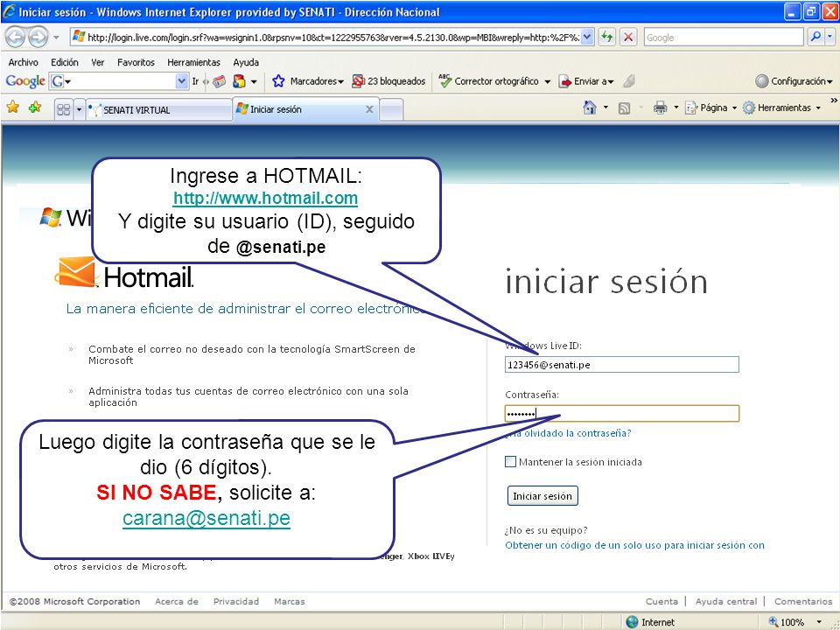The width and height of the screenshot is (840, 630).
Task: Click the Google toolbar search input
Action: click(x=118, y=80)
